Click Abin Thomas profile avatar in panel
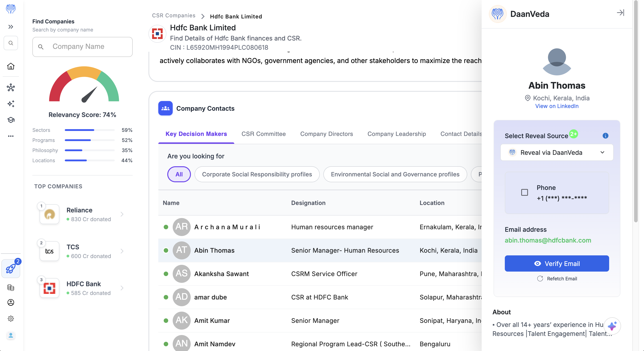This screenshot has height=351, width=644. coord(557,62)
